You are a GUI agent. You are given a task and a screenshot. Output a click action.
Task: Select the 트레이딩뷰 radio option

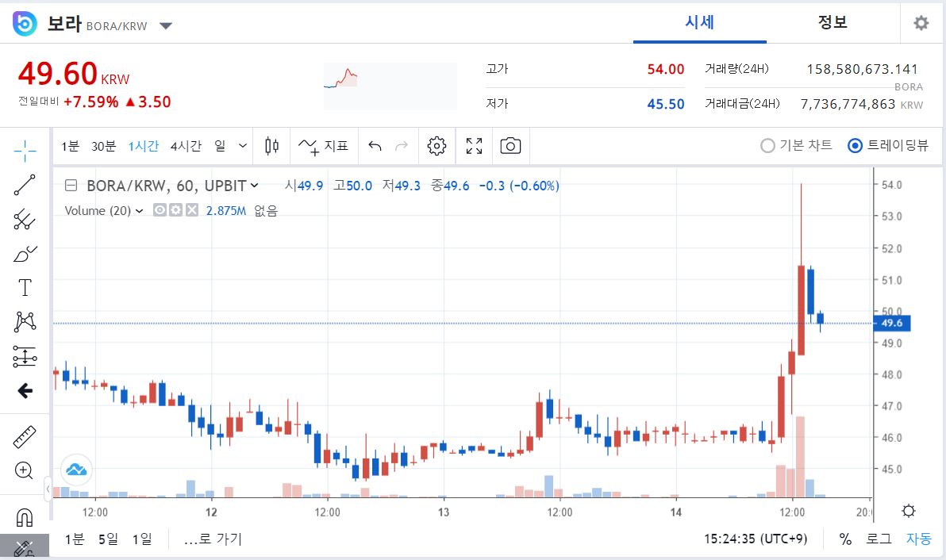coord(888,145)
